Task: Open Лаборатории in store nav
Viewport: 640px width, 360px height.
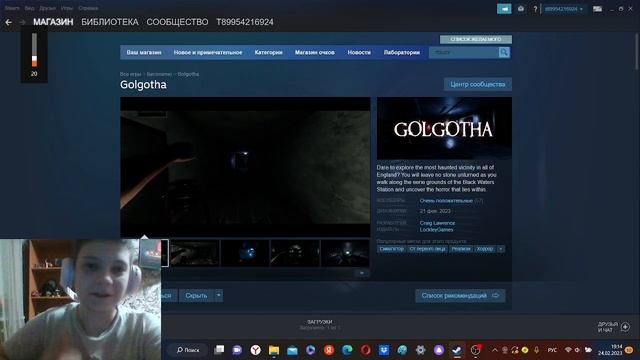Action: point(402,52)
